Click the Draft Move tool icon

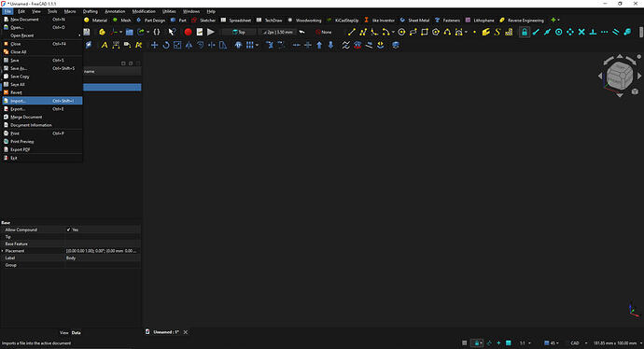tap(154, 45)
